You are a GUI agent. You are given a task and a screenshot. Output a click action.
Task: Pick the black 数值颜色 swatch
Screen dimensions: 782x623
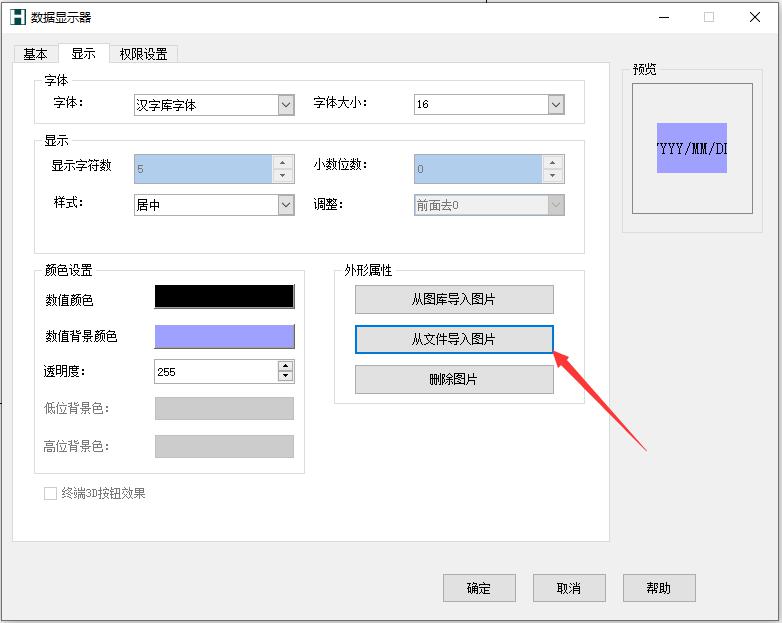224,297
